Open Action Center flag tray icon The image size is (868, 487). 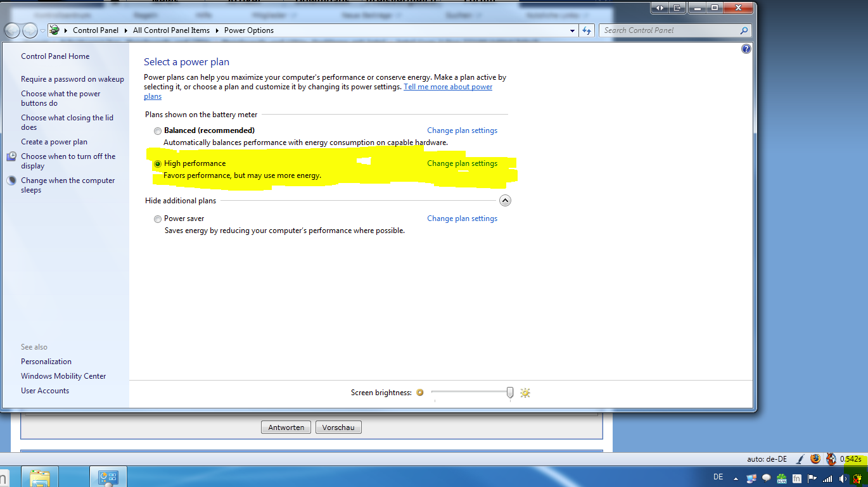point(812,478)
